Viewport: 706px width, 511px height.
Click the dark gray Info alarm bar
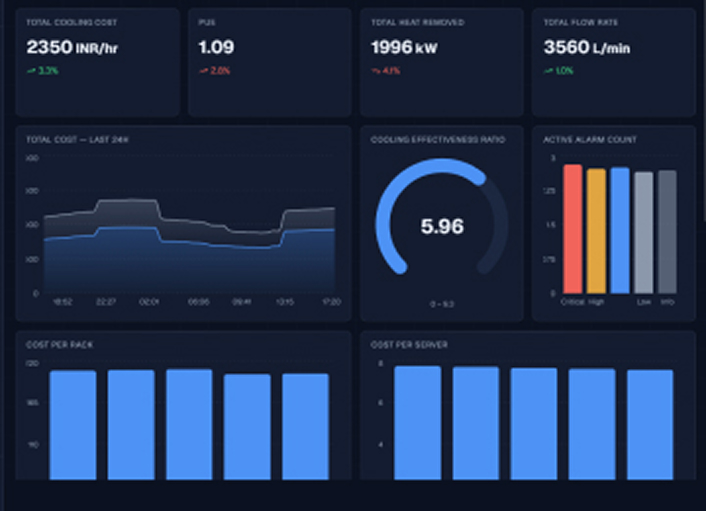(x=667, y=232)
